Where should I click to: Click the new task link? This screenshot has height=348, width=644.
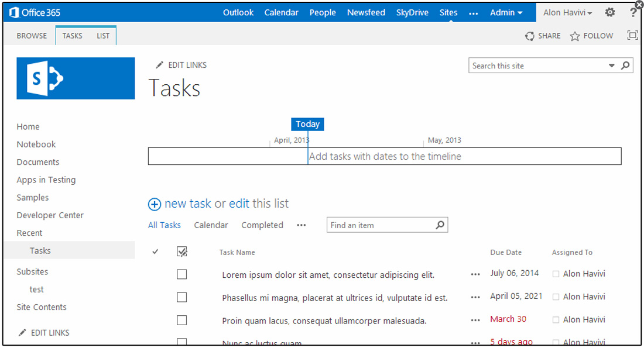188,204
